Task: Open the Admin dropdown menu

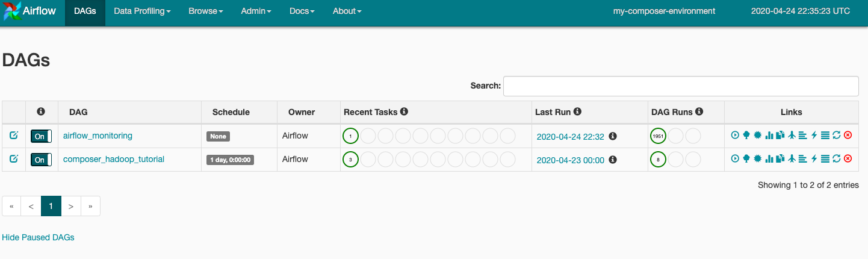Action: coord(256,11)
